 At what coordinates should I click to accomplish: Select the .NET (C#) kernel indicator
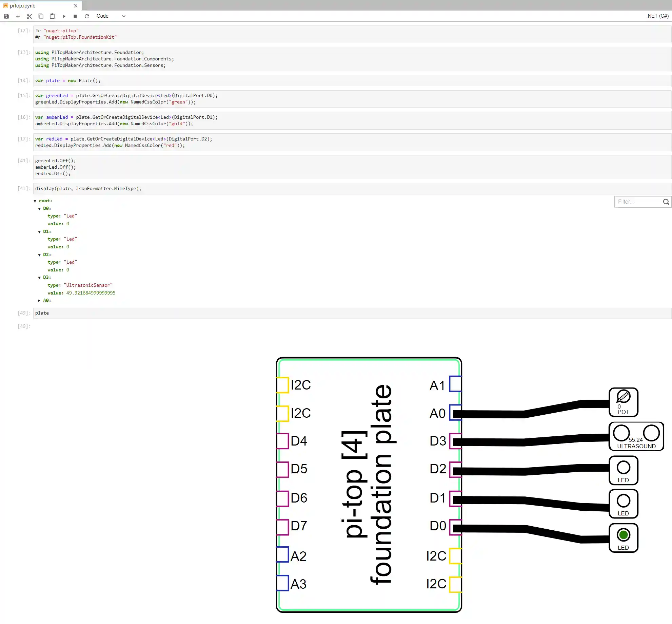[657, 16]
